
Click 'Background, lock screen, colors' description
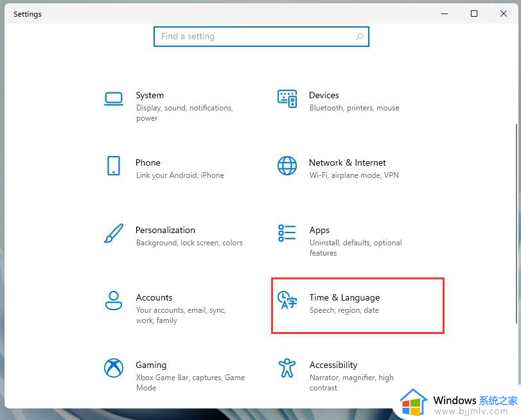coord(190,243)
